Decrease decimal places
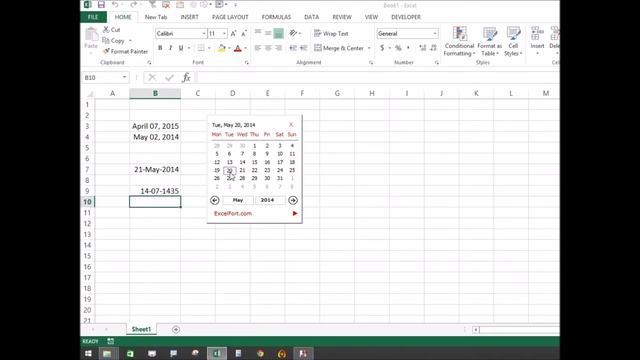640x360 pixels. (433, 48)
